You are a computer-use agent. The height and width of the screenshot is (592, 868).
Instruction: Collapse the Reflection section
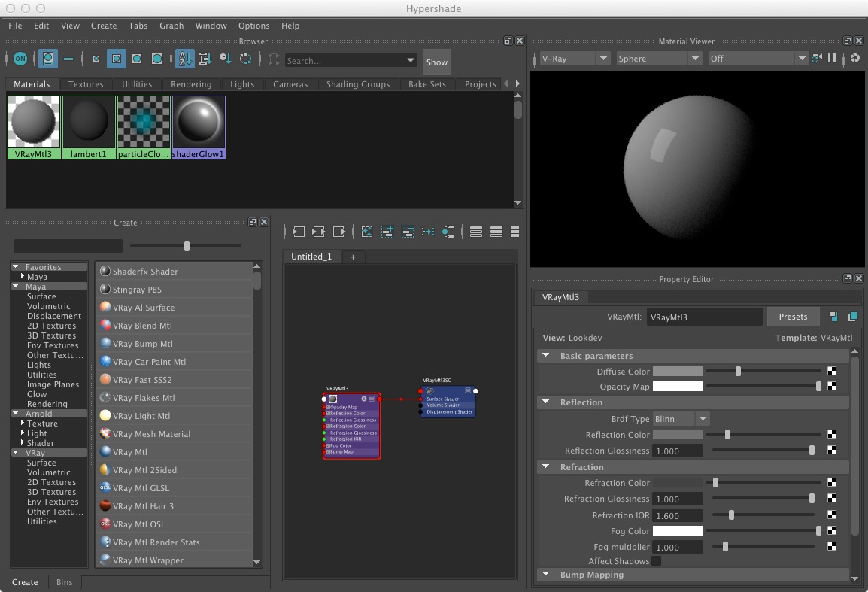546,402
